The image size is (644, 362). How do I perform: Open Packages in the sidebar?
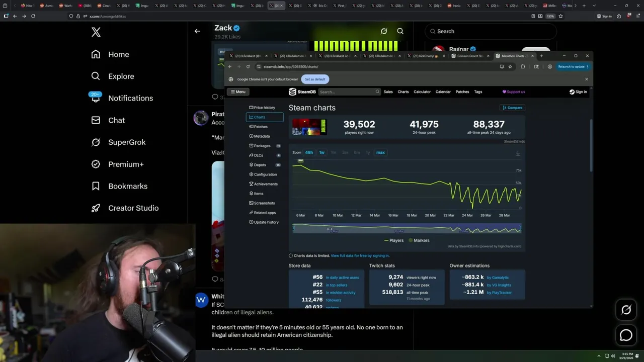[x=265, y=146]
